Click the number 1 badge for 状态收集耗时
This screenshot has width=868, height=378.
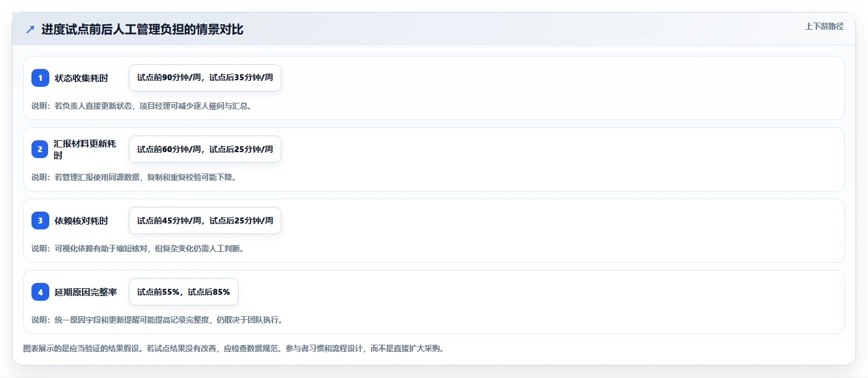pyautogui.click(x=40, y=78)
